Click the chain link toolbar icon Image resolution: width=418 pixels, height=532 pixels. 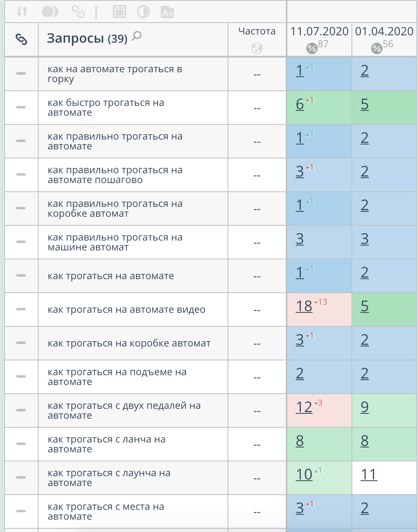(78, 11)
